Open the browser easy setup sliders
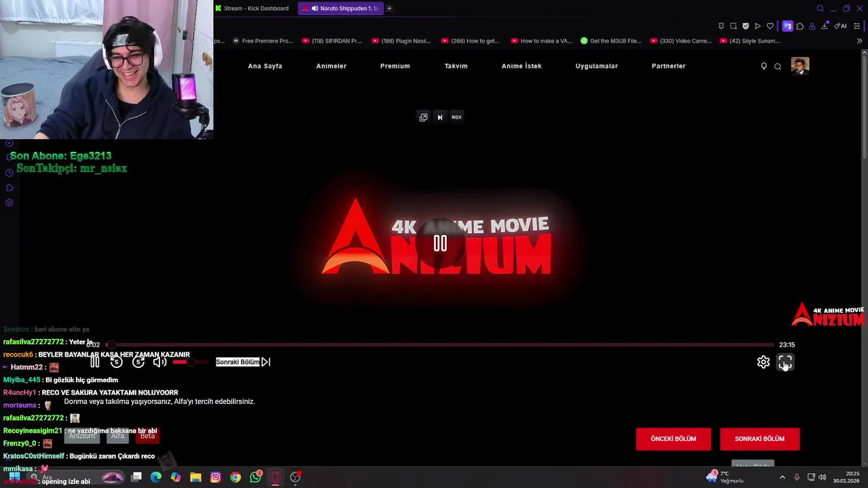Screen dimensions: 868x488 857,26
